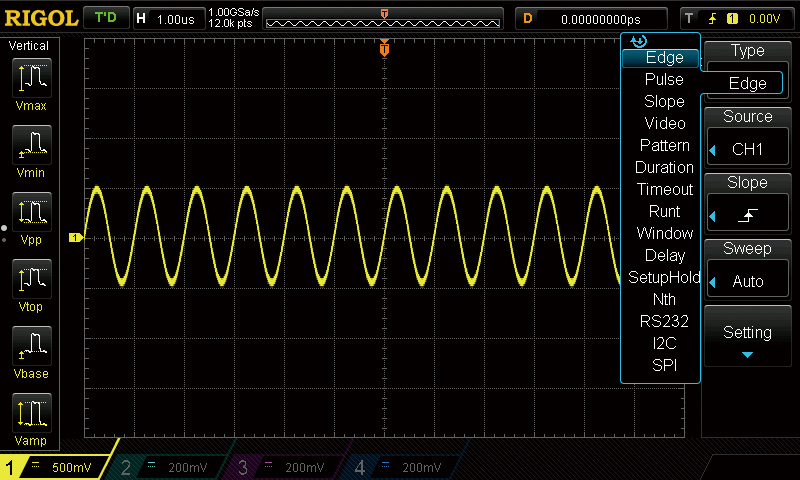Click the orange trigger position marker
800x480 pixels.
(x=385, y=49)
